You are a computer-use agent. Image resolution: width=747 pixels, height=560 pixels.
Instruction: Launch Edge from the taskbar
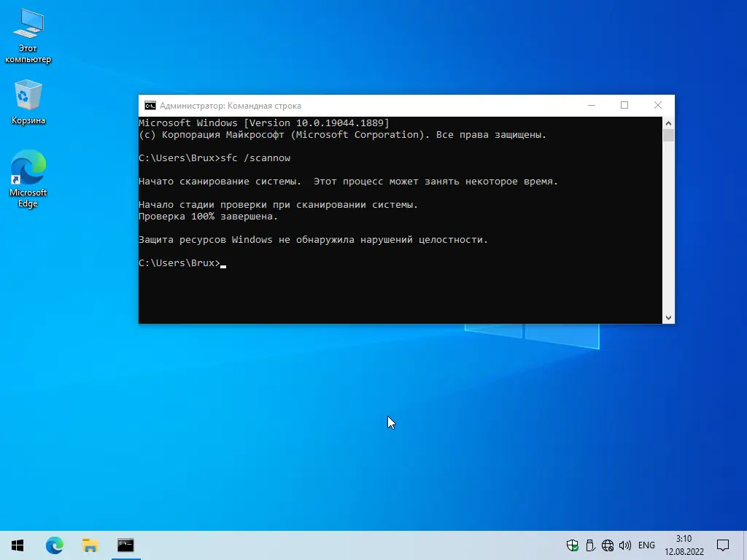click(x=54, y=545)
